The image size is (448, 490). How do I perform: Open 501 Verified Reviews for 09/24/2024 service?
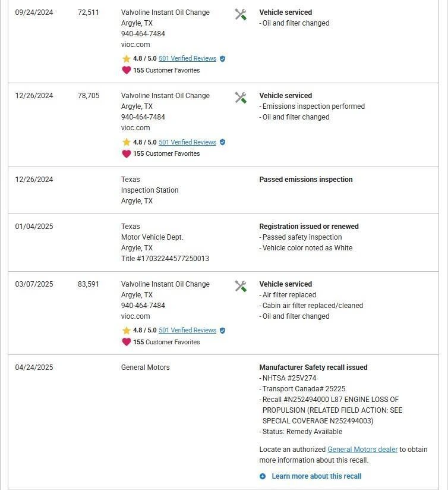pyautogui.click(x=187, y=59)
